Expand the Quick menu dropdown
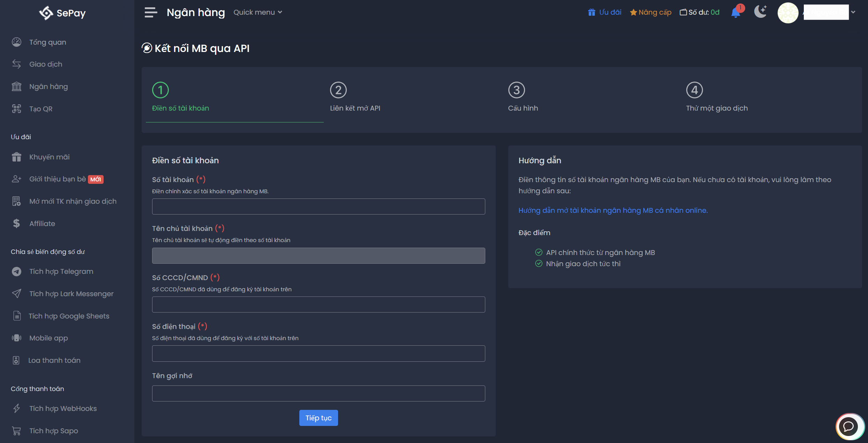This screenshot has height=443, width=868. click(x=257, y=13)
